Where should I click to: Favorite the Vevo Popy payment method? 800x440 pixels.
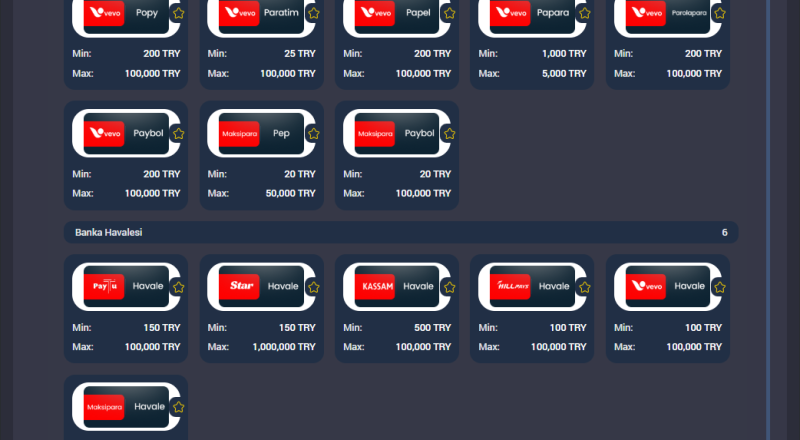point(178,14)
